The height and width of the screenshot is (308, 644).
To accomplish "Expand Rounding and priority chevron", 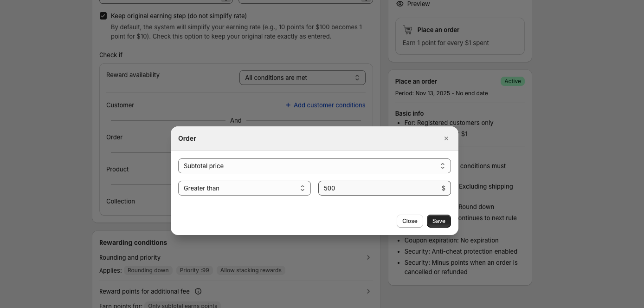I will tap(368, 257).
